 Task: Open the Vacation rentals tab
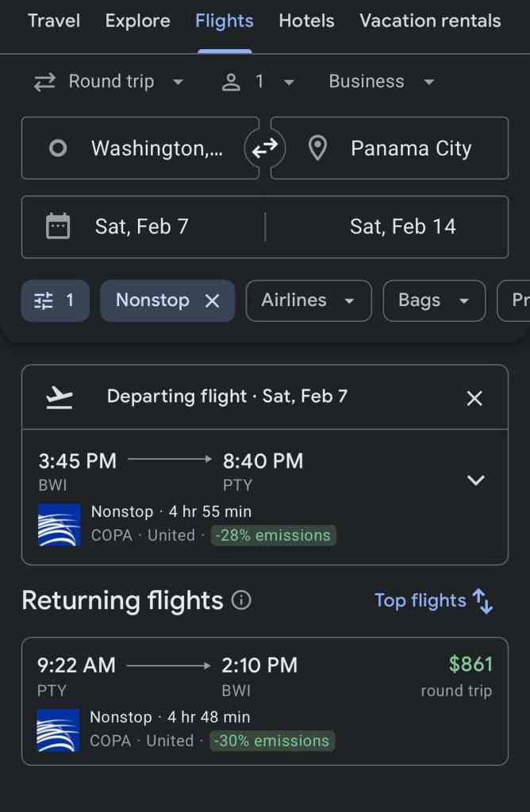430,21
